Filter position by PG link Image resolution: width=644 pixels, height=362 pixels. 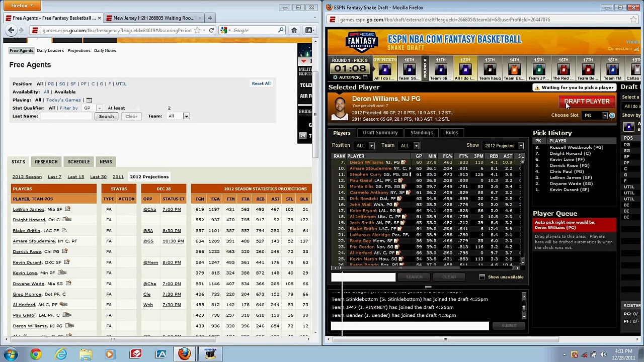51,84
